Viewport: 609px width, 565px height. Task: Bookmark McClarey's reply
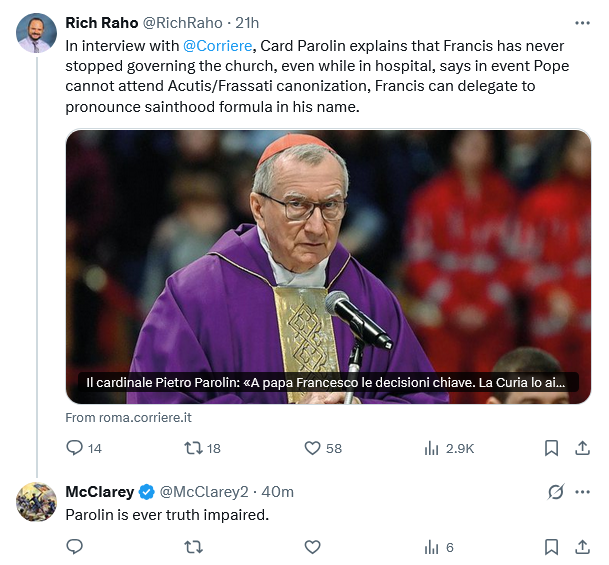point(552,547)
